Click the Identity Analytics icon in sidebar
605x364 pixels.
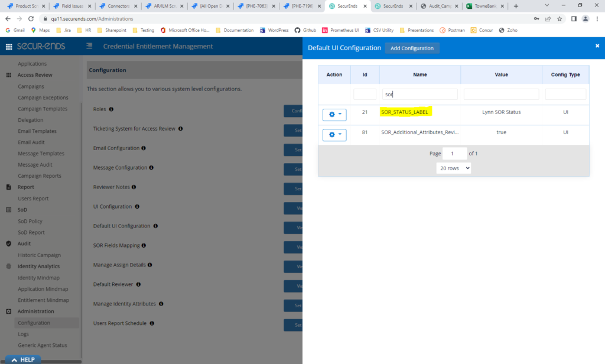(x=8, y=266)
